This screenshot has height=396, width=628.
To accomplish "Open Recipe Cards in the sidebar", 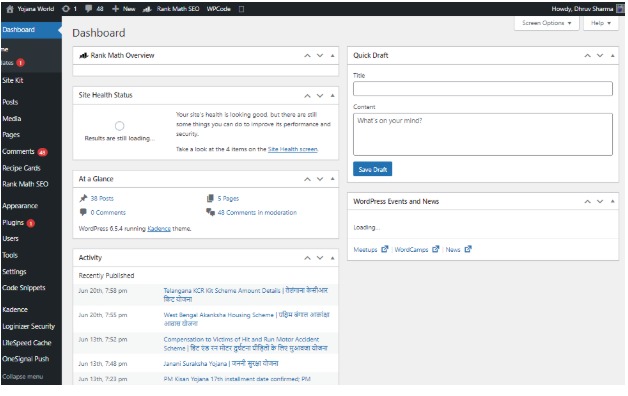I will coord(22,168).
